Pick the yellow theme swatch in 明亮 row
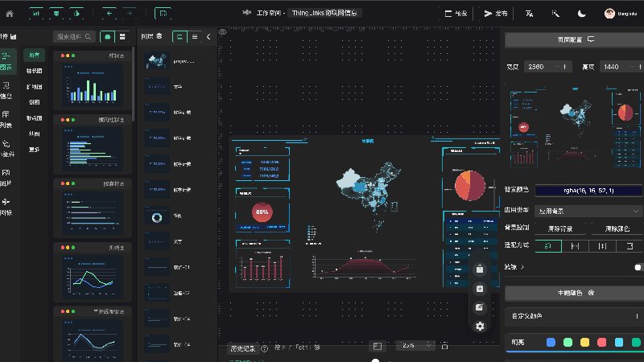Screen dimensions: 644x362 click(x=585, y=343)
